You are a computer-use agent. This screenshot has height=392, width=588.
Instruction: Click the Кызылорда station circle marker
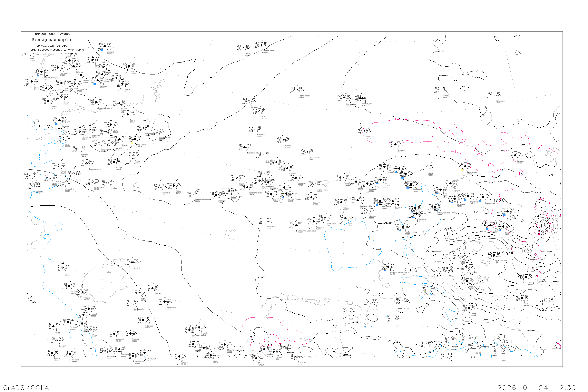164,302
